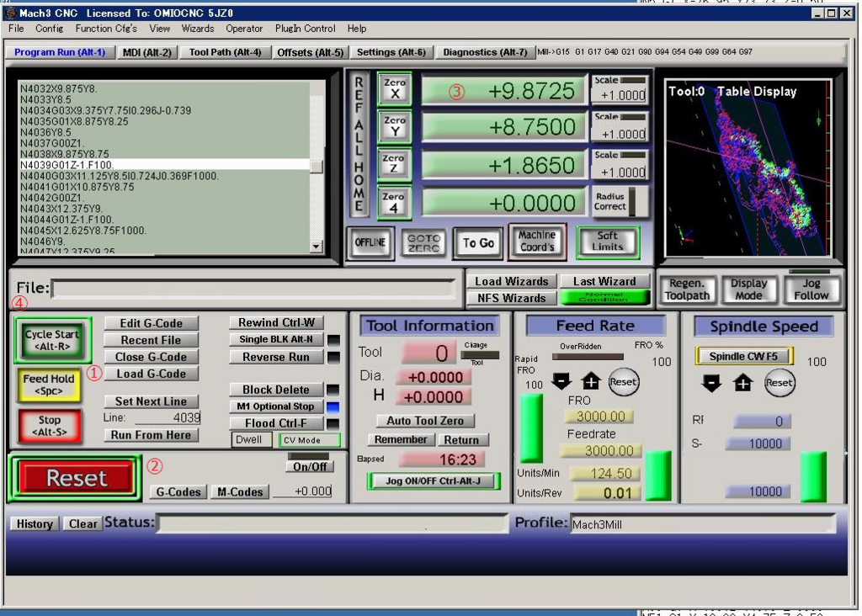Reset the spindle speed override
This screenshot has height=616, width=862.
tap(779, 383)
